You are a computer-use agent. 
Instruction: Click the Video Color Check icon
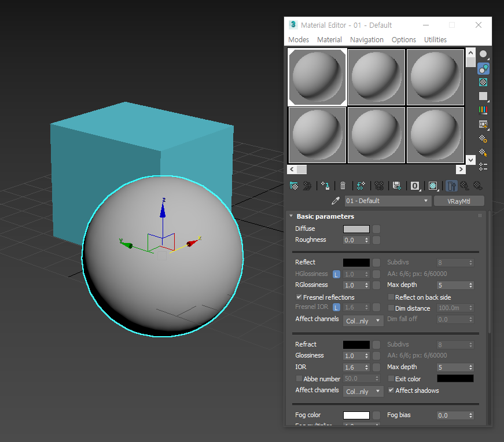[483, 110]
